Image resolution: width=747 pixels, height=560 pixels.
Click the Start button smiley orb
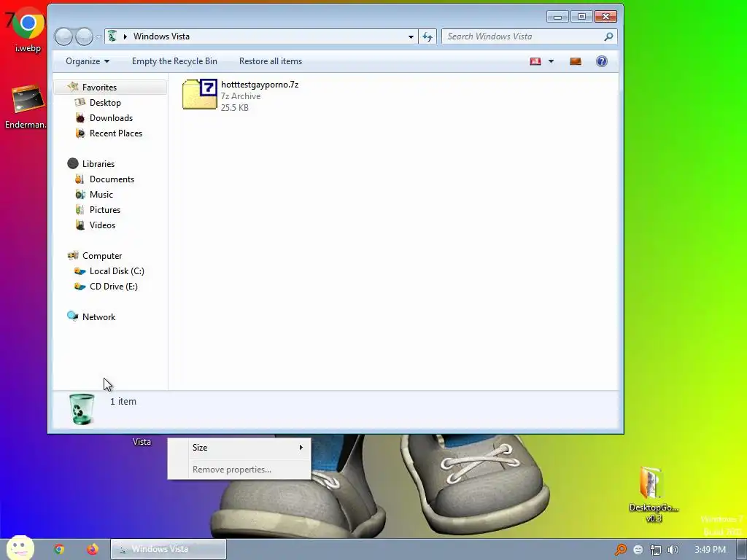(20, 548)
